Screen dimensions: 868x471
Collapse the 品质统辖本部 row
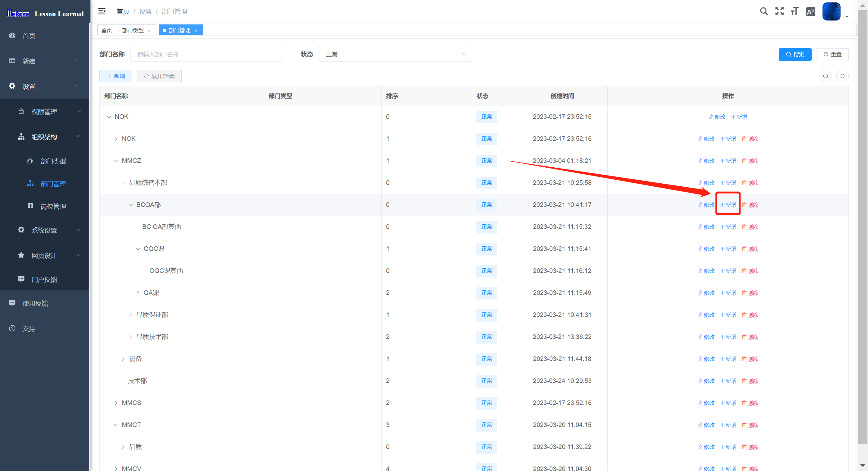click(x=123, y=183)
